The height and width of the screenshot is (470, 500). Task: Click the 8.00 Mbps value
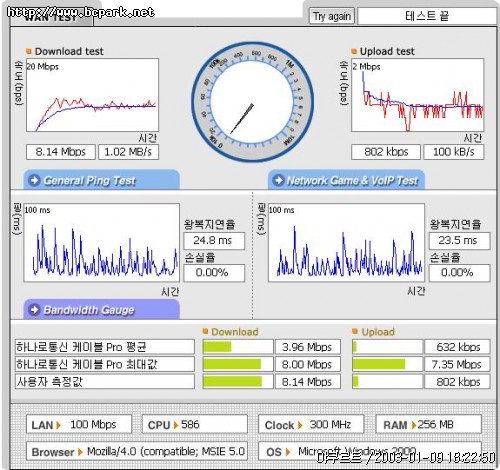[307, 364]
